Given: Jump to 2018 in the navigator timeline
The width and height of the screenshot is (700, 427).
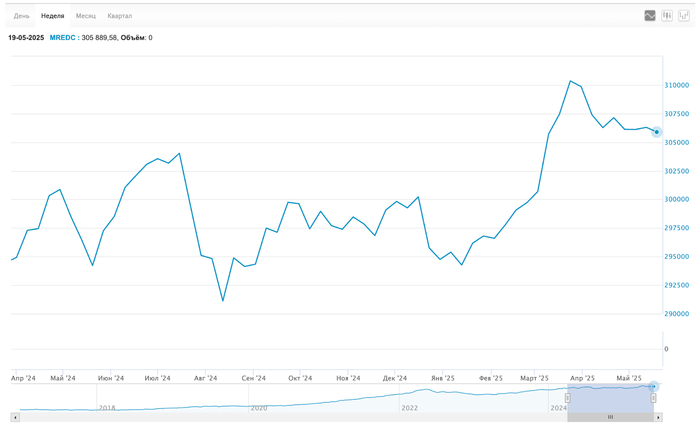Looking at the screenshot, I should [107, 408].
